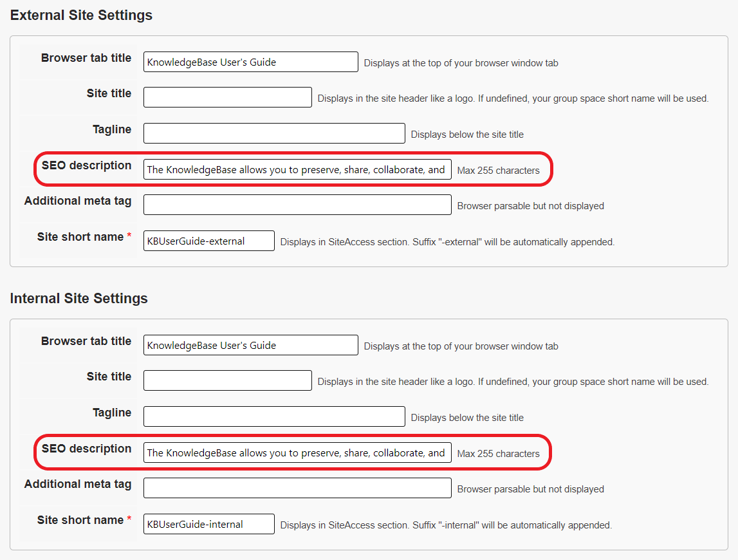Click the External Site Settings heading
Screen dimensions: 738x560
pyautogui.click(x=81, y=15)
